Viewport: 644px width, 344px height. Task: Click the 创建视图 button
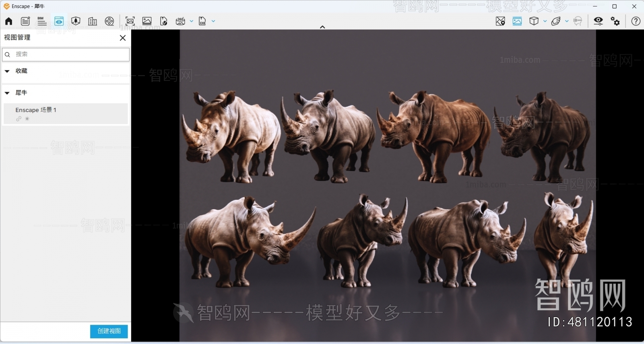pyautogui.click(x=109, y=331)
